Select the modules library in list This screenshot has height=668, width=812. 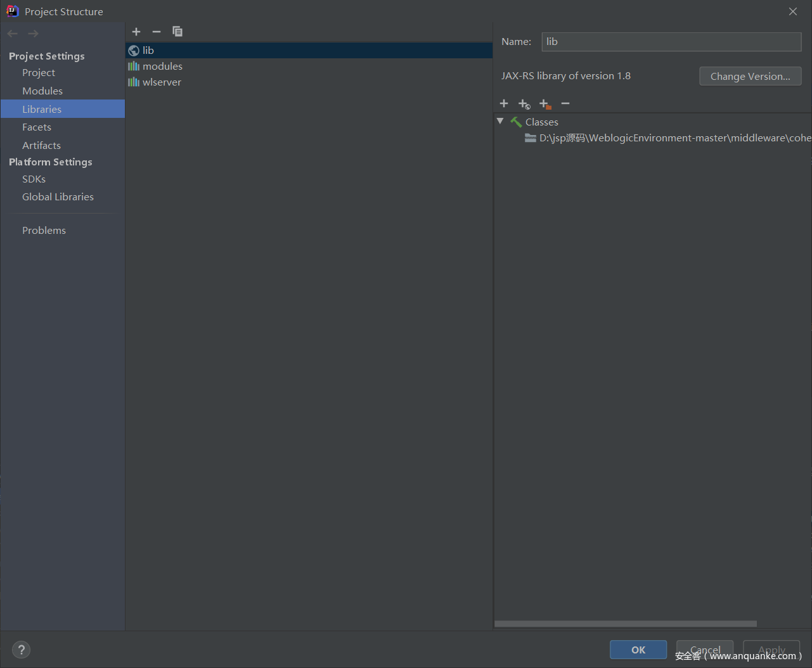tap(162, 67)
